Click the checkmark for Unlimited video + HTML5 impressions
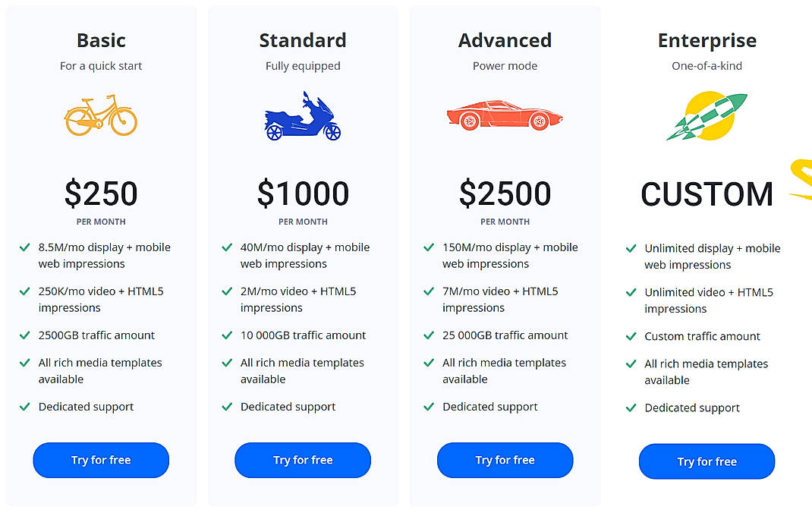 click(x=631, y=292)
